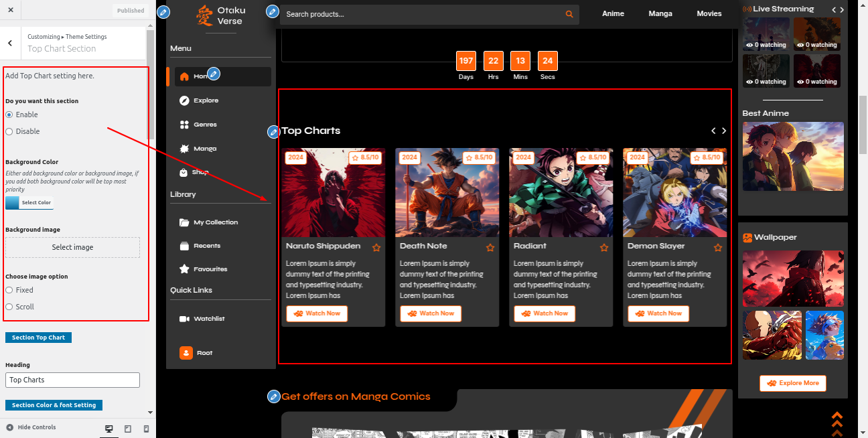Click Live Streaming previous arrow
Screen dimensions: 868x438
834,9
